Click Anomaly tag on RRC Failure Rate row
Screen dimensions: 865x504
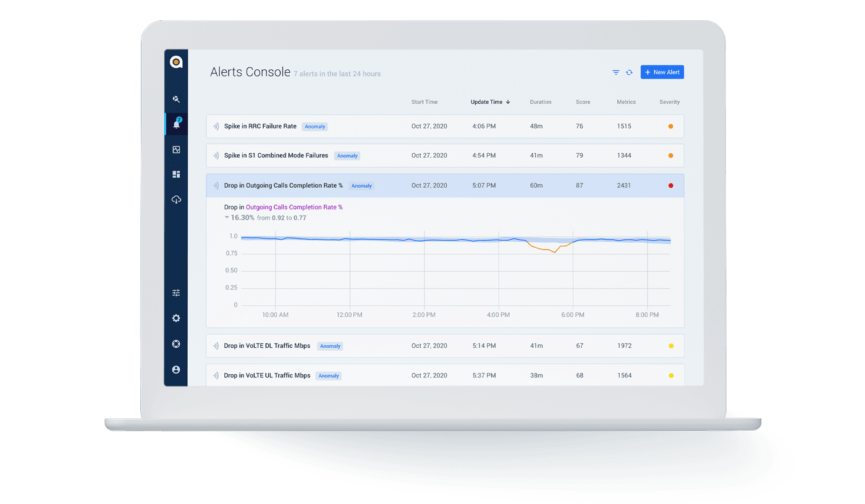(x=315, y=127)
